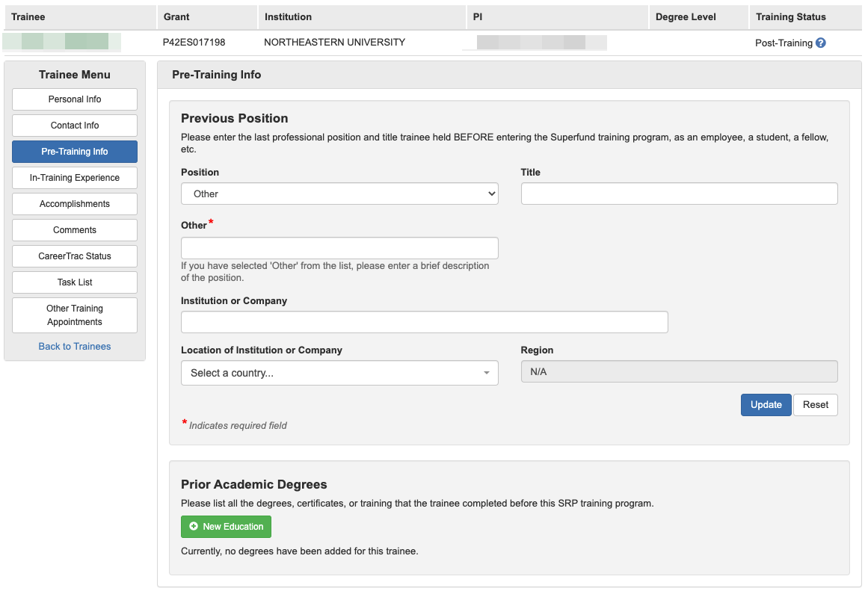Select the Pre-Training Info menu item
This screenshot has width=868, height=591.
pos(75,152)
